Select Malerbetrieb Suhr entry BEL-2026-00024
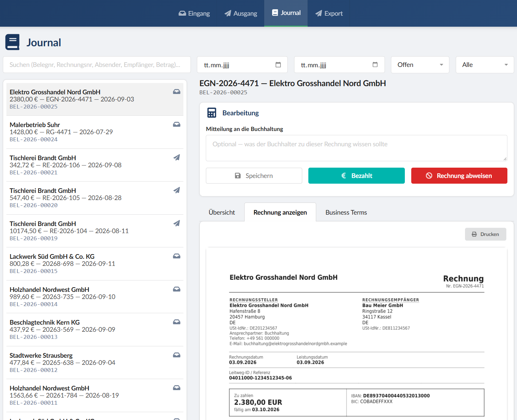Screen dimensions: 517x420 click(95, 132)
